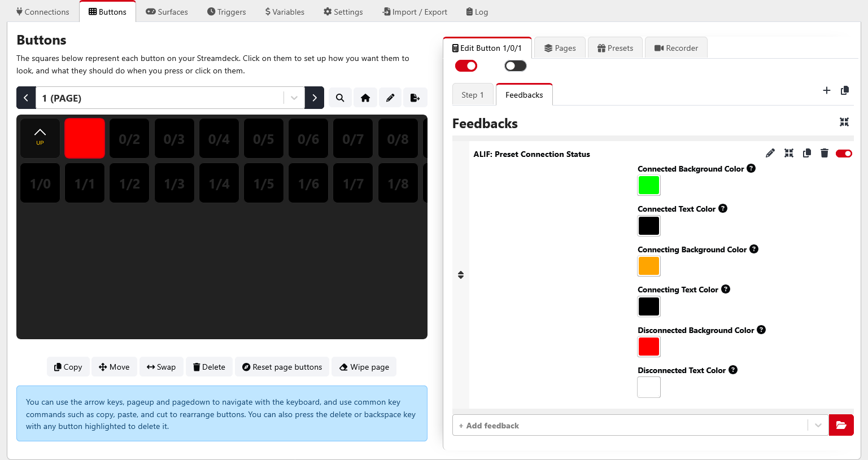Click the pencil edit page icon
This screenshot has width=868, height=460.
click(390, 98)
